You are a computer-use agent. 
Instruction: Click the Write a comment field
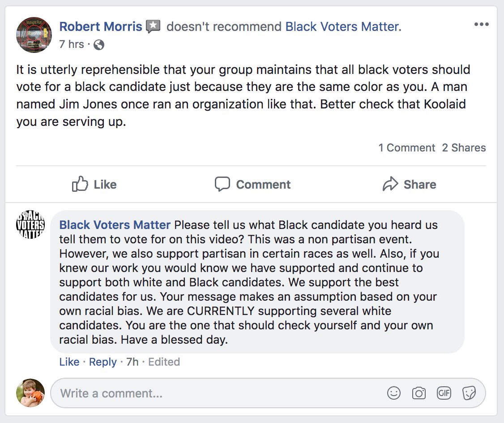[268, 393]
